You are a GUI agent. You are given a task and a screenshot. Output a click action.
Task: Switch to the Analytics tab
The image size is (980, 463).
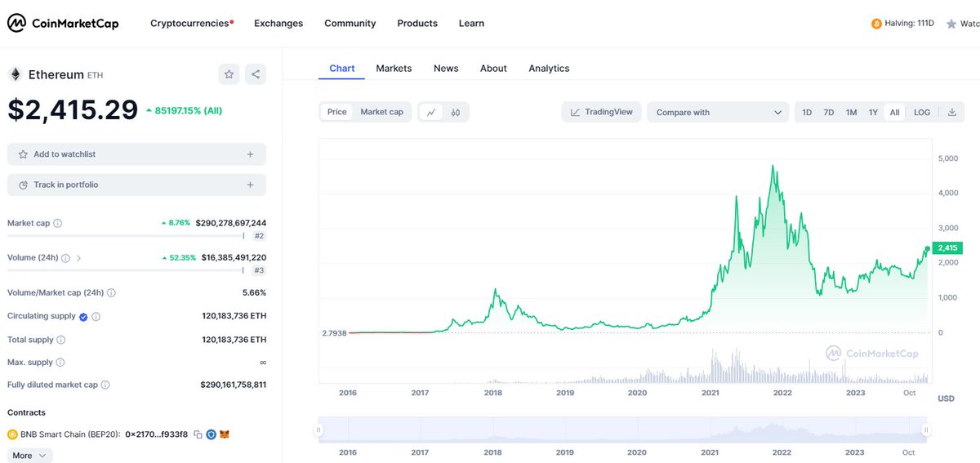point(549,69)
